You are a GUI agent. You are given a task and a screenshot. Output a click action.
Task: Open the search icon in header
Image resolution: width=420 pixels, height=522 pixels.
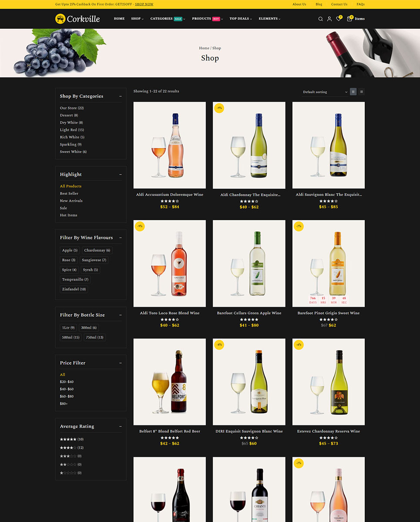pyautogui.click(x=320, y=19)
